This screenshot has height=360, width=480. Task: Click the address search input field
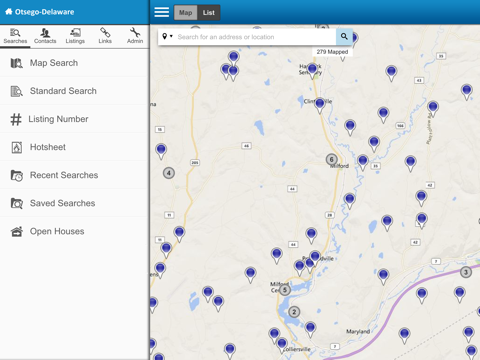tap(255, 37)
